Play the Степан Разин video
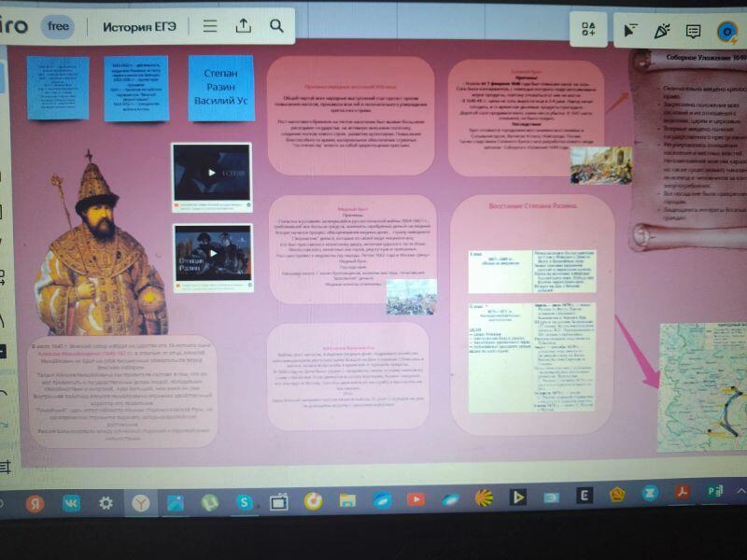The height and width of the screenshot is (560, 747). [x=212, y=251]
